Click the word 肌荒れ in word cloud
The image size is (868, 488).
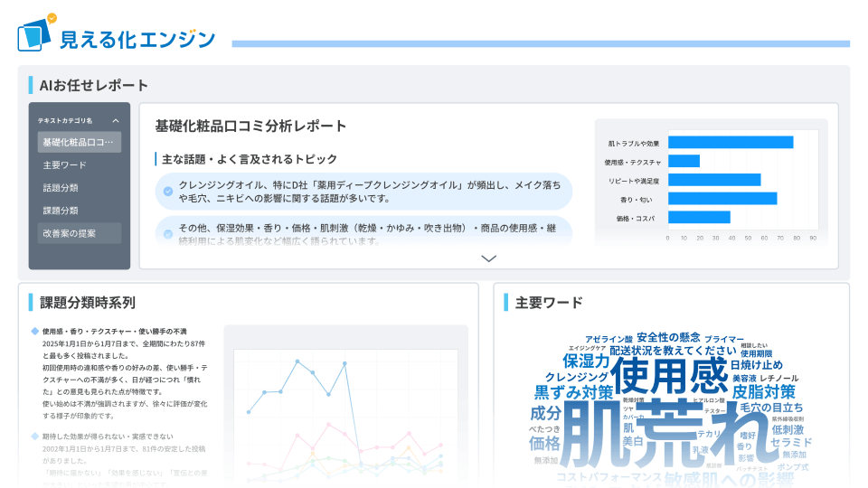click(672, 435)
